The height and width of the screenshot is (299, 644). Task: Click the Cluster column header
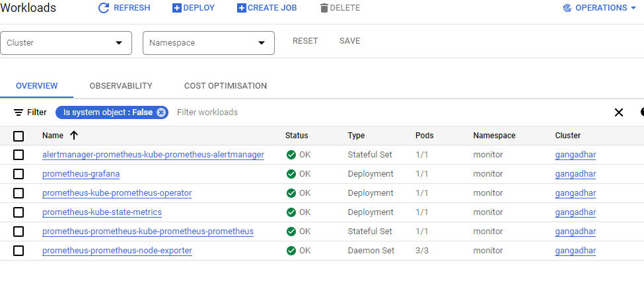pos(567,136)
